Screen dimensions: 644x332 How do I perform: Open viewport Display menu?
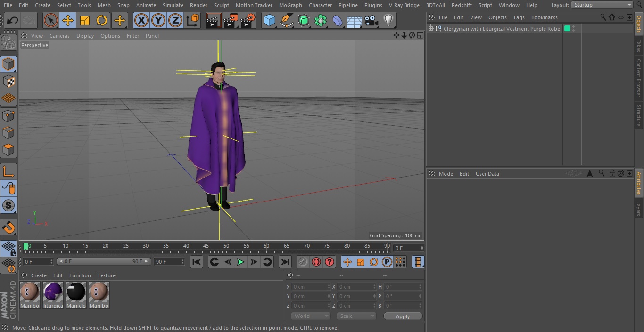(85, 36)
